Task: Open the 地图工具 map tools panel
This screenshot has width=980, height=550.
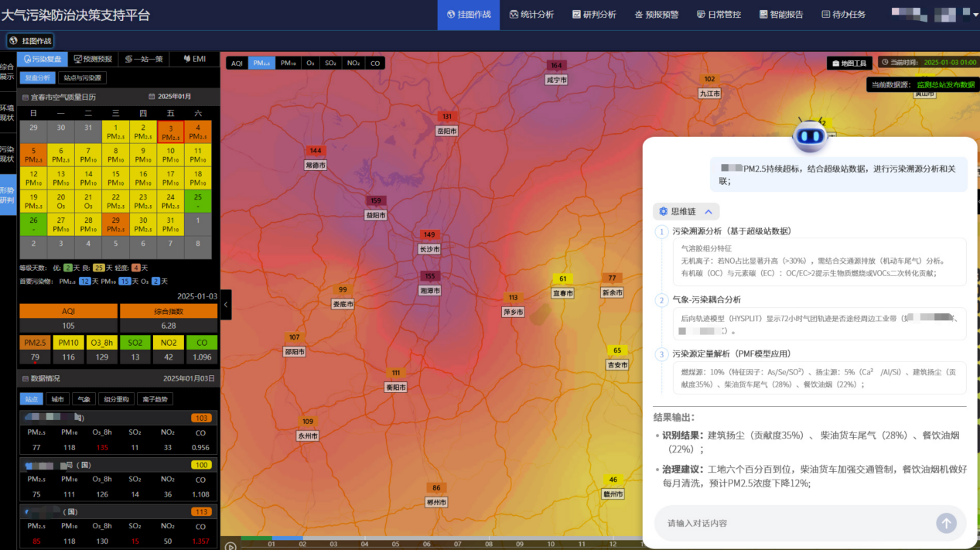Action: click(x=849, y=63)
